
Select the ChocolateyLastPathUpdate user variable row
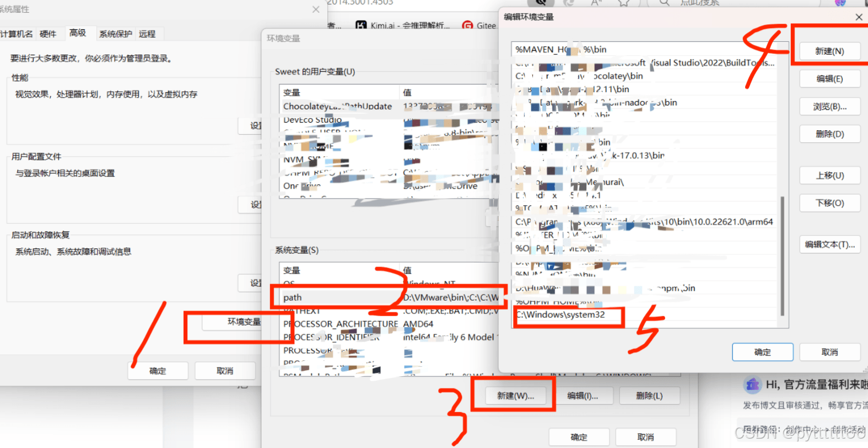point(390,106)
